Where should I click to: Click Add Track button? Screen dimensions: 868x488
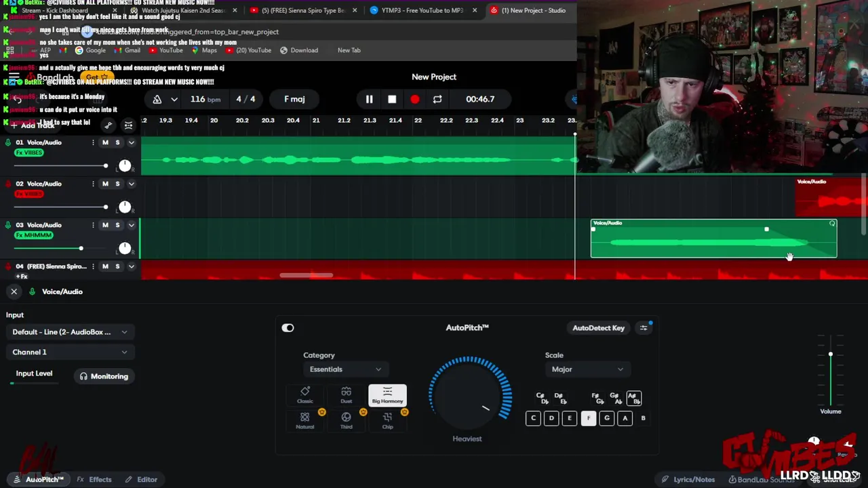(x=33, y=125)
